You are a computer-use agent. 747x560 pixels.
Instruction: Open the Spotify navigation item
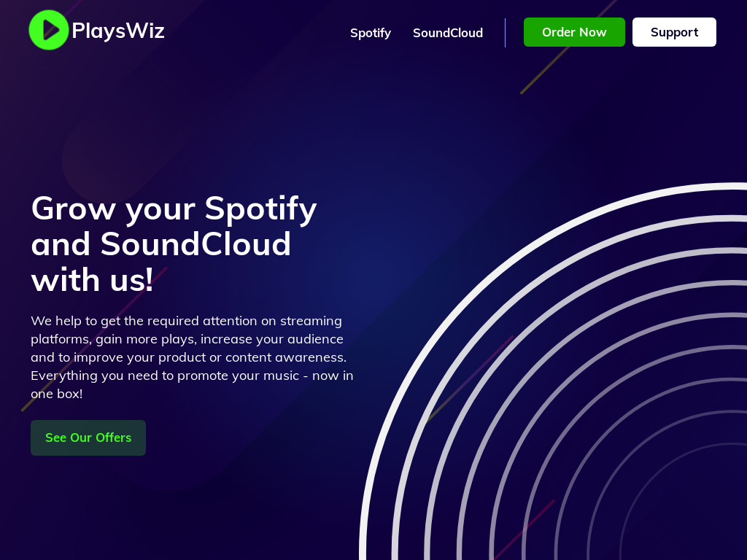coord(370,33)
